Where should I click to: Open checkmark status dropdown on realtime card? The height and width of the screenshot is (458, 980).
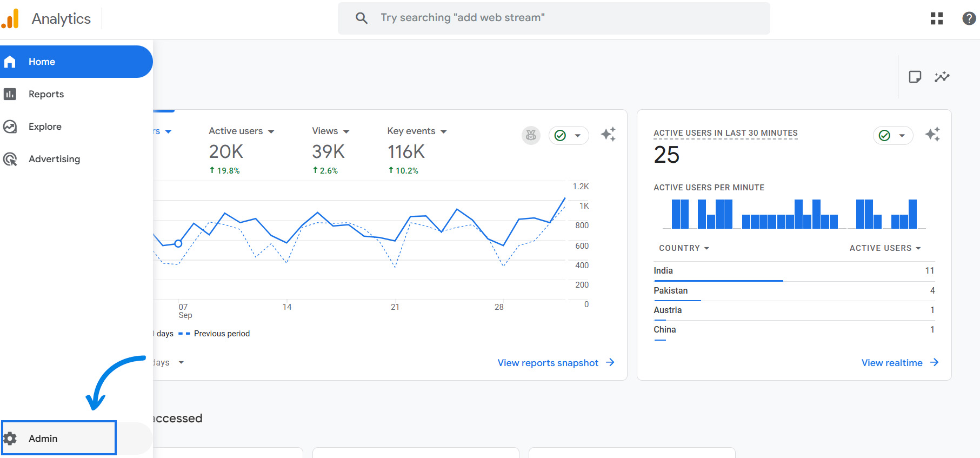pos(893,135)
